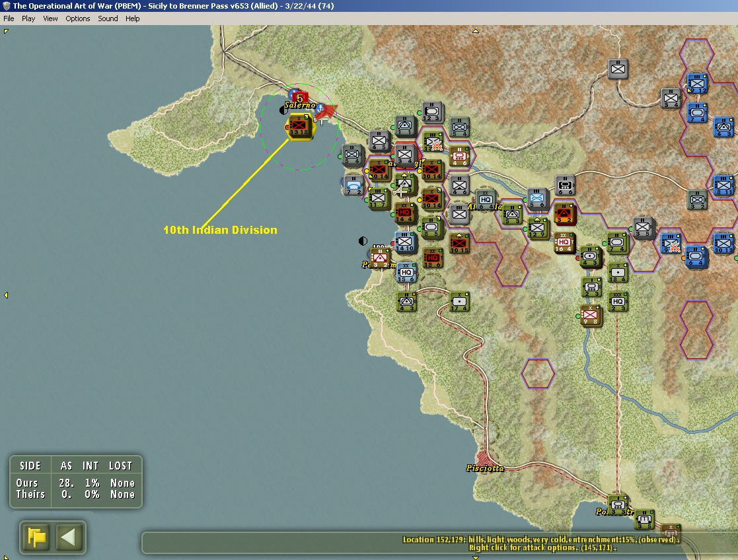This screenshot has width=738, height=560.
Task: Click the left scroll arrow at the map's edge
Action: click(x=6, y=295)
